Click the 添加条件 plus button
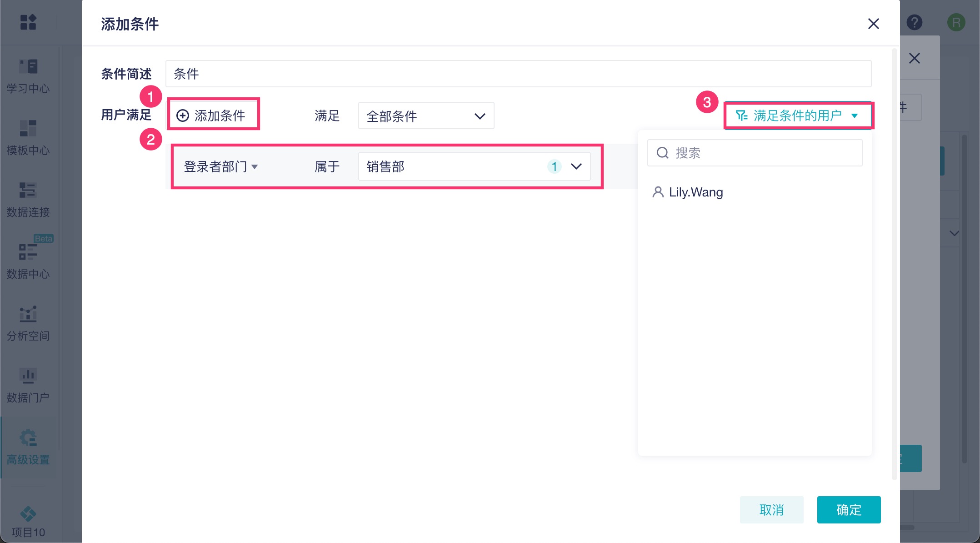 coord(211,116)
